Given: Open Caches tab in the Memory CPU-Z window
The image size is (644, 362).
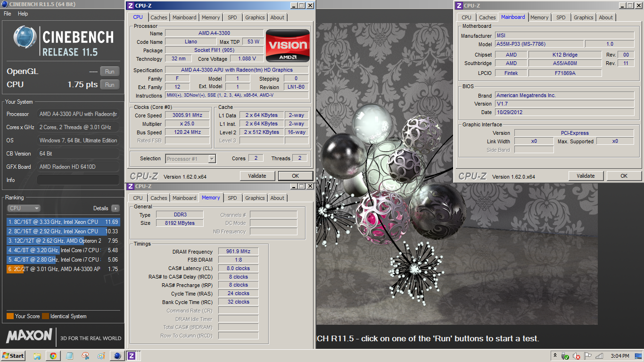Looking at the screenshot, I should click(159, 198).
